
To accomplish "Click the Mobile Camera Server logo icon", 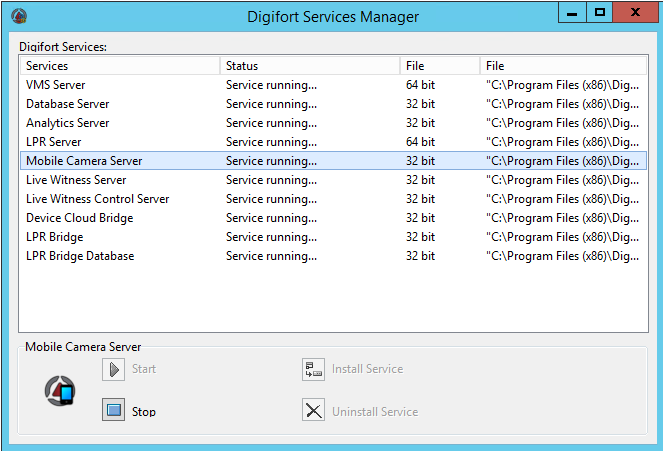I will coord(60,391).
